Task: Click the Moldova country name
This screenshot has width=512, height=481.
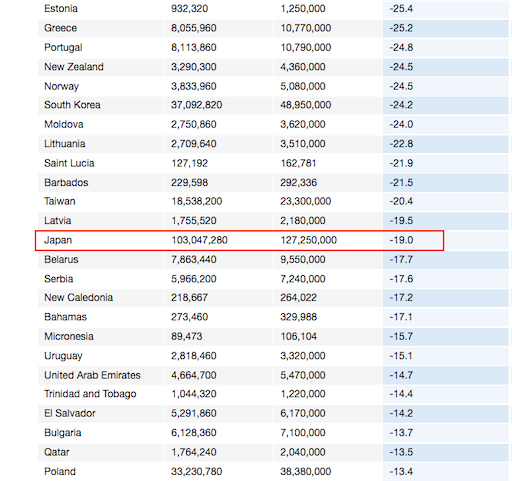Action: point(64,124)
